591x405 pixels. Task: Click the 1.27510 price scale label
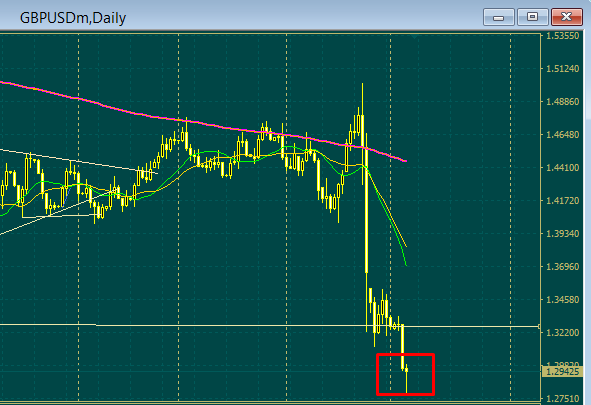pyautogui.click(x=562, y=399)
